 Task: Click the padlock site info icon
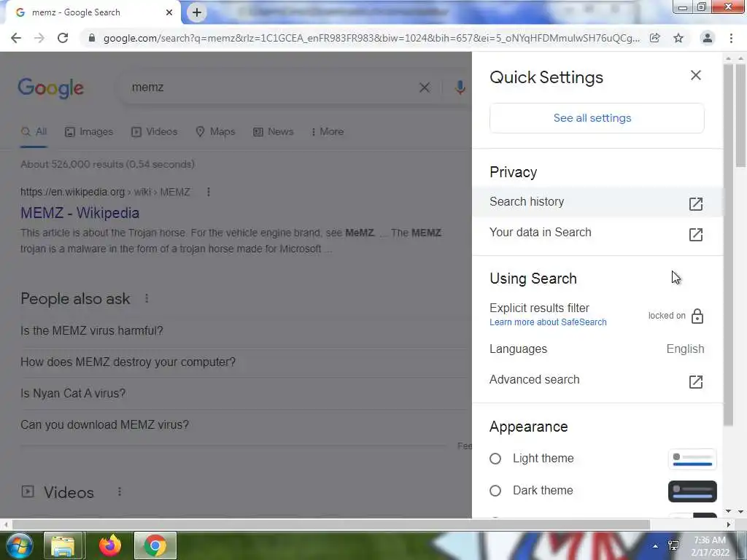click(91, 38)
